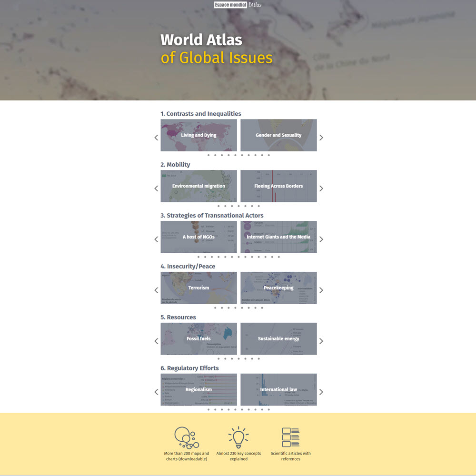Open the Peacekeeping card
The width and height of the screenshot is (476, 476).
click(278, 288)
